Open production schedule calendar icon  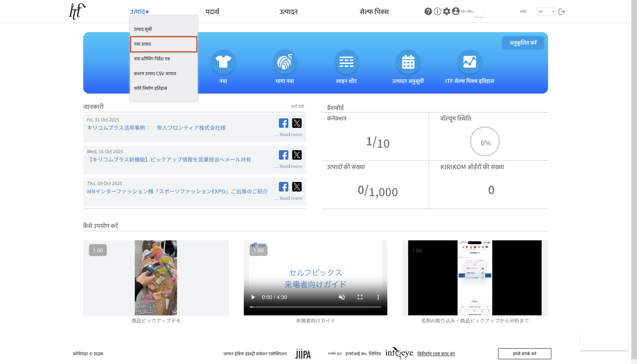point(408,62)
